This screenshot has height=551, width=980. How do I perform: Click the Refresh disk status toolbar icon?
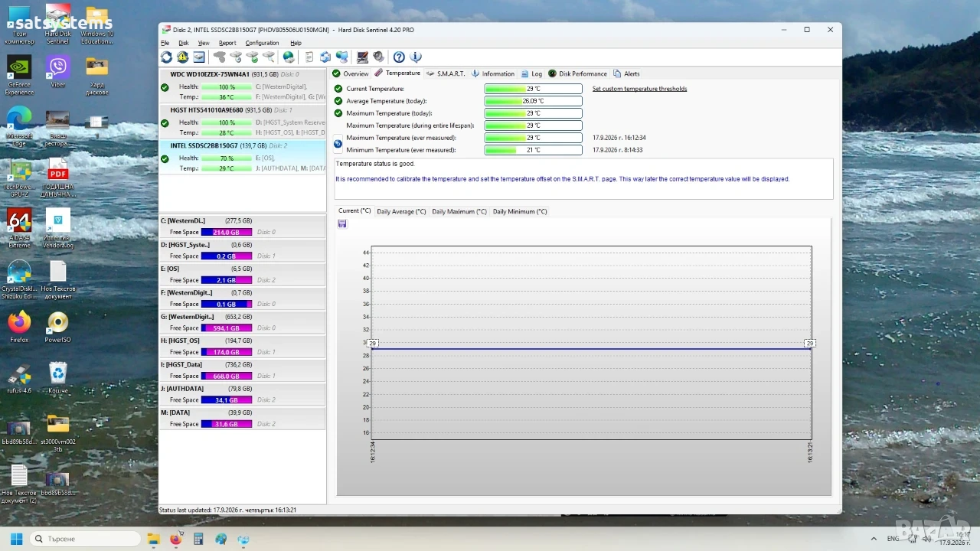click(166, 57)
